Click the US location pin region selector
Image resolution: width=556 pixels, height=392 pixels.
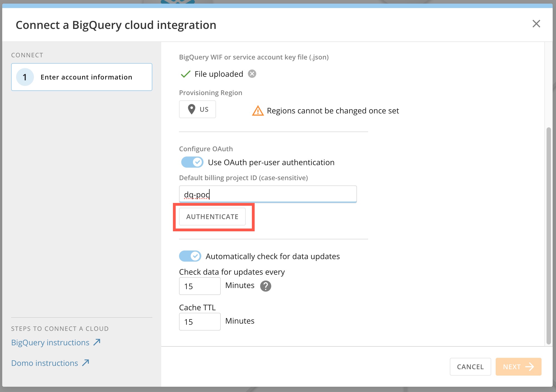click(197, 109)
